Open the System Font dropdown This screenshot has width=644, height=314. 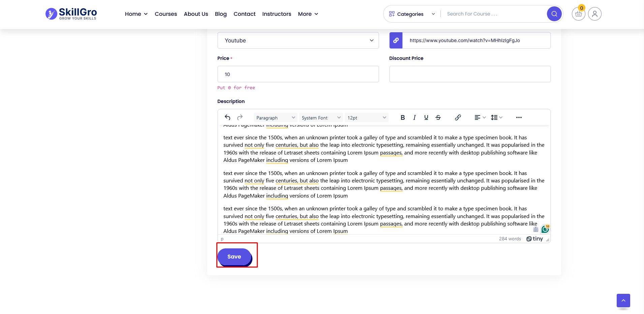click(x=321, y=117)
